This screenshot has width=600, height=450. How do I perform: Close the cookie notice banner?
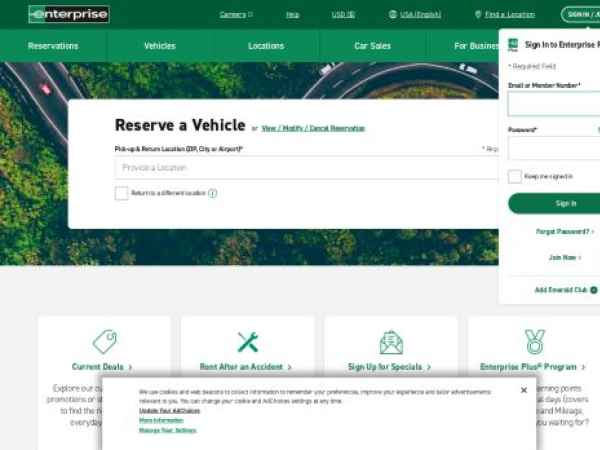pos(524,390)
